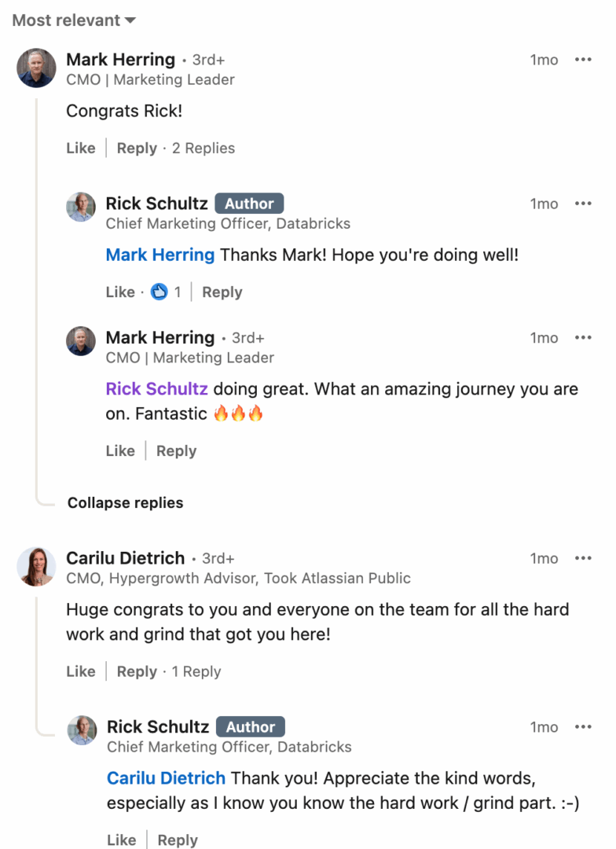Like Rick Schultz's reply to Carilu
This screenshot has height=849, width=616.
coord(121,840)
